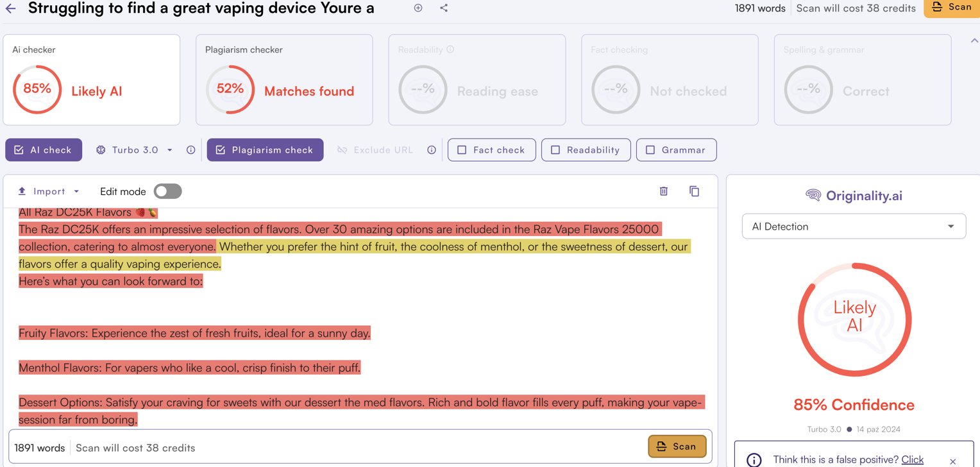980x467 pixels.
Task: Open the false positive Click link
Action: 912,459
